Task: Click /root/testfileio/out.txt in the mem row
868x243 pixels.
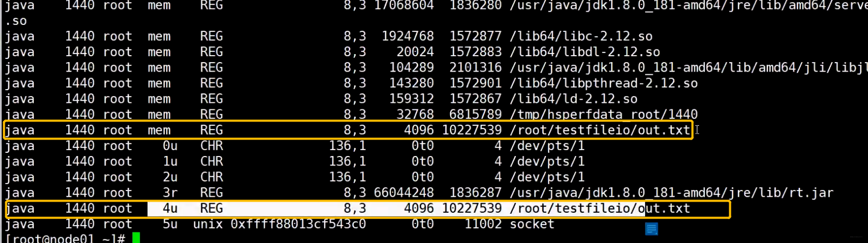Action: tap(600, 131)
